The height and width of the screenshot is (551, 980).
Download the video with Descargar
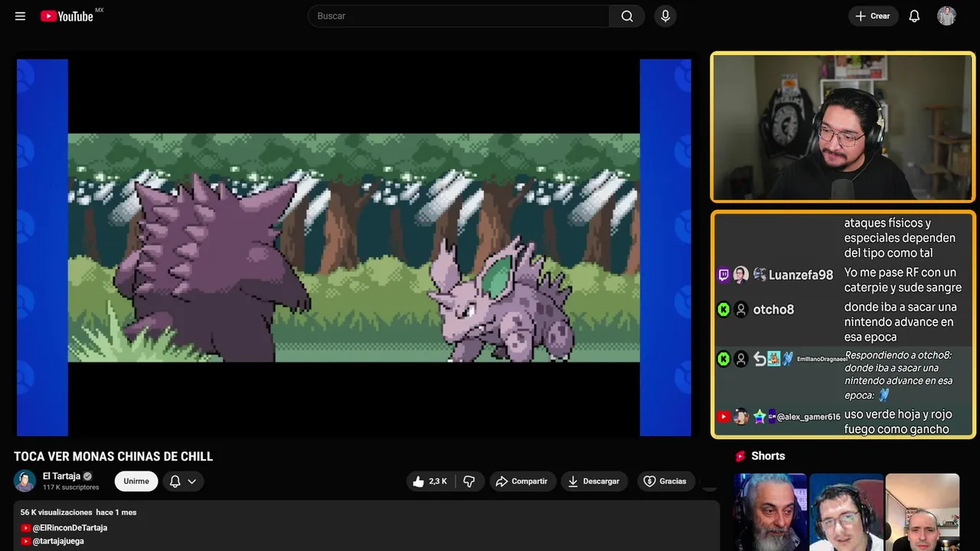pos(594,481)
